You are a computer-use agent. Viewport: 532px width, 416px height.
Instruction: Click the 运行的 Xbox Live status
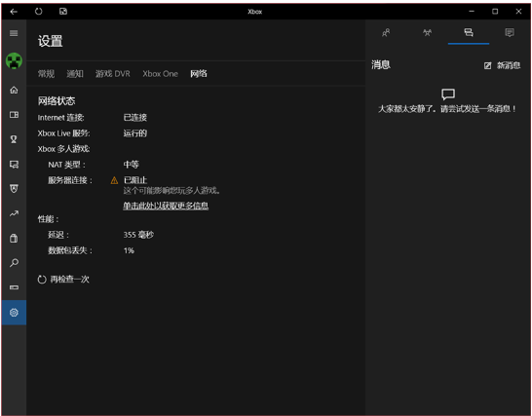(x=135, y=133)
